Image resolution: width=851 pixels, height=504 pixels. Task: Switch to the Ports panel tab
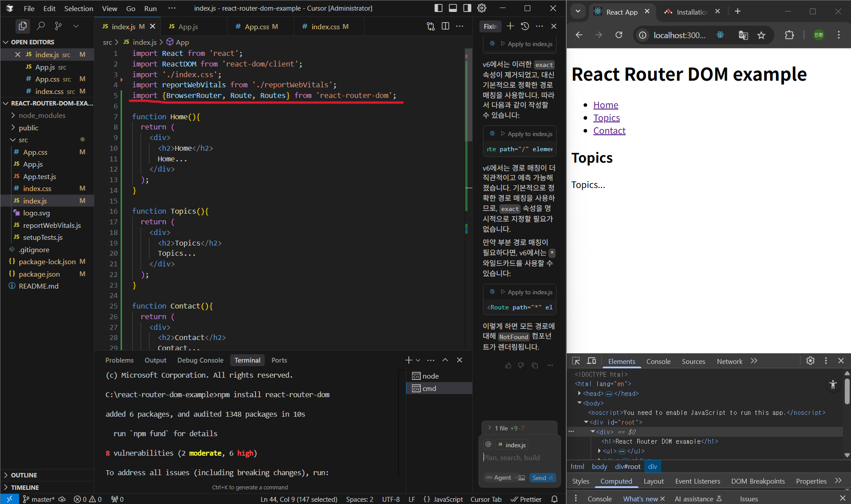279,360
